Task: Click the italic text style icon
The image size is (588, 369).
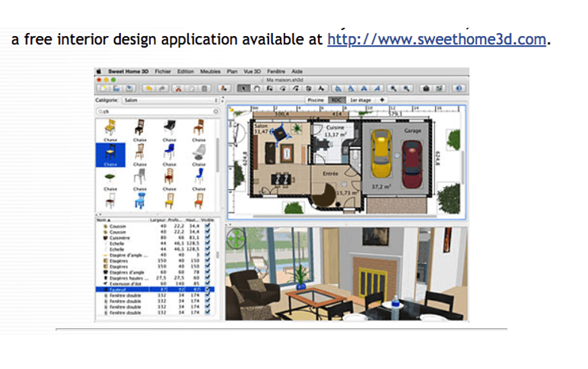Action: (376, 88)
